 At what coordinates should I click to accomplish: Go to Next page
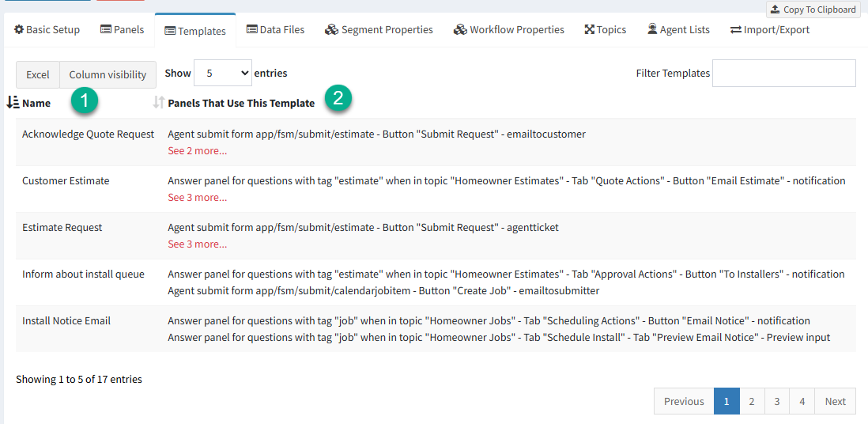[836, 401]
